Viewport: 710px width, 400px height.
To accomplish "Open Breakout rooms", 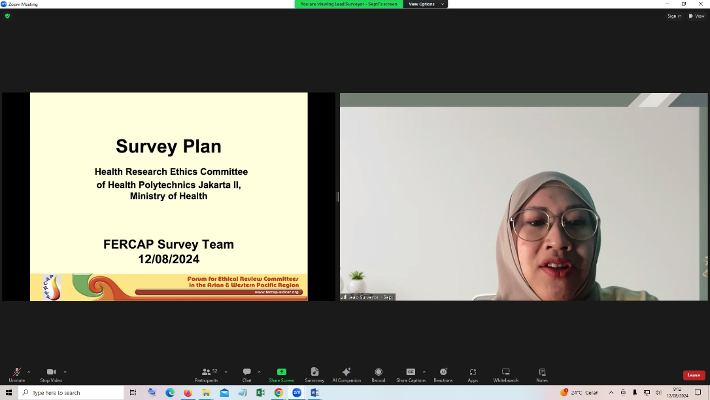I will (x=443, y=372).
